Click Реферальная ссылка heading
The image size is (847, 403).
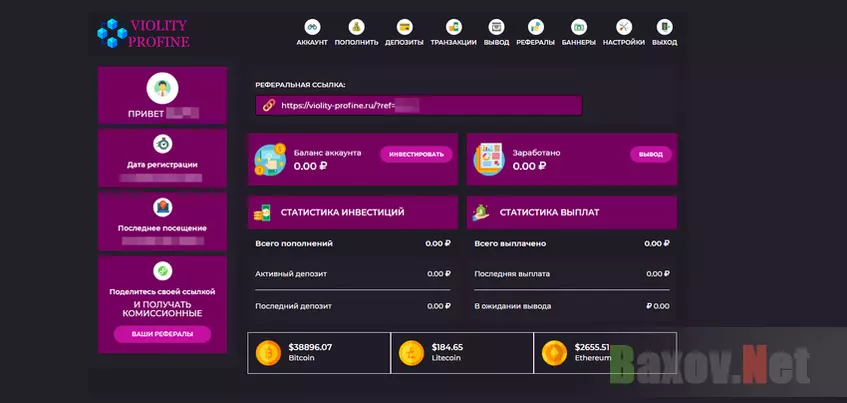[300, 85]
